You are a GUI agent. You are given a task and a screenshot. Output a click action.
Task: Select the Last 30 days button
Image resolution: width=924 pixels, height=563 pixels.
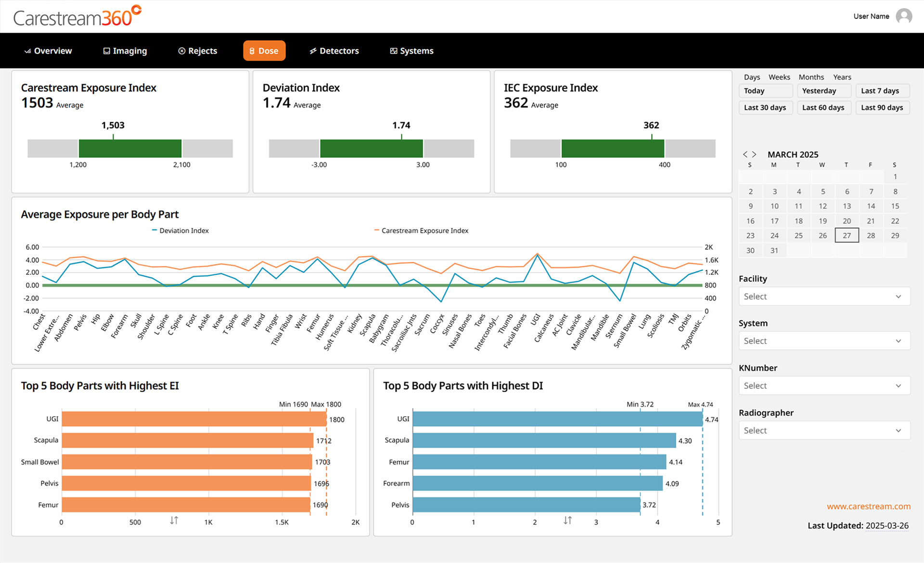(765, 107)
